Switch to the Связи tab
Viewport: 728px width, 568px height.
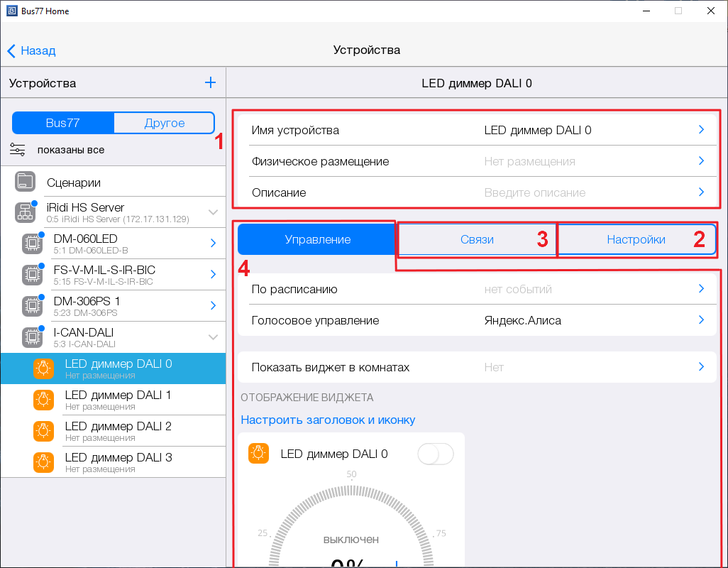pyautogui.click(x=476, y=240)
